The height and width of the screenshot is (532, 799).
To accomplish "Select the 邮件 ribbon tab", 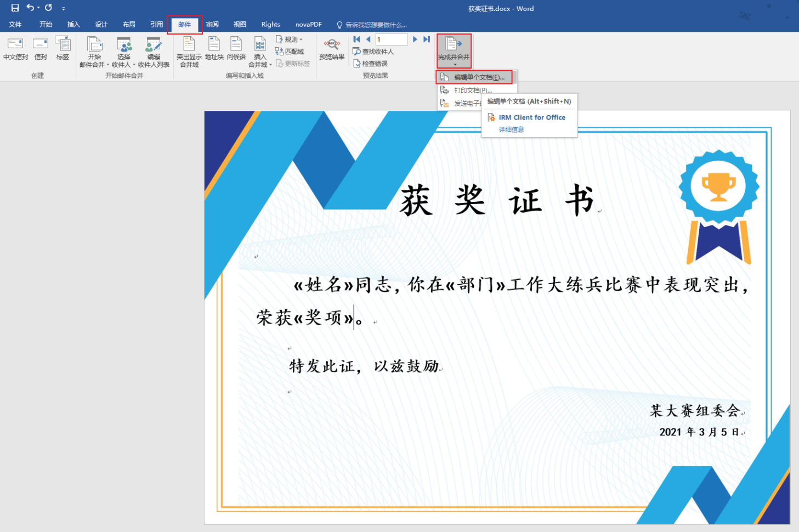I will coord(185,25).
